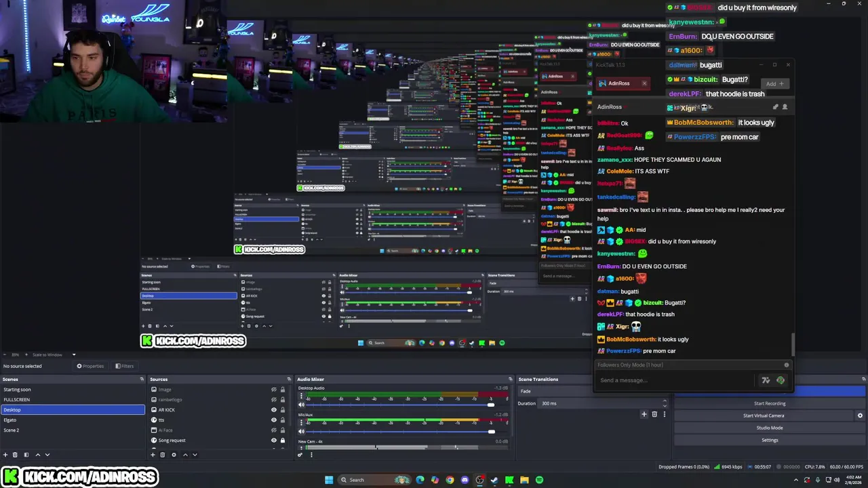Screen dimensions: 868x488
Task: Hide the Song request source
Action: pos(274,441)
